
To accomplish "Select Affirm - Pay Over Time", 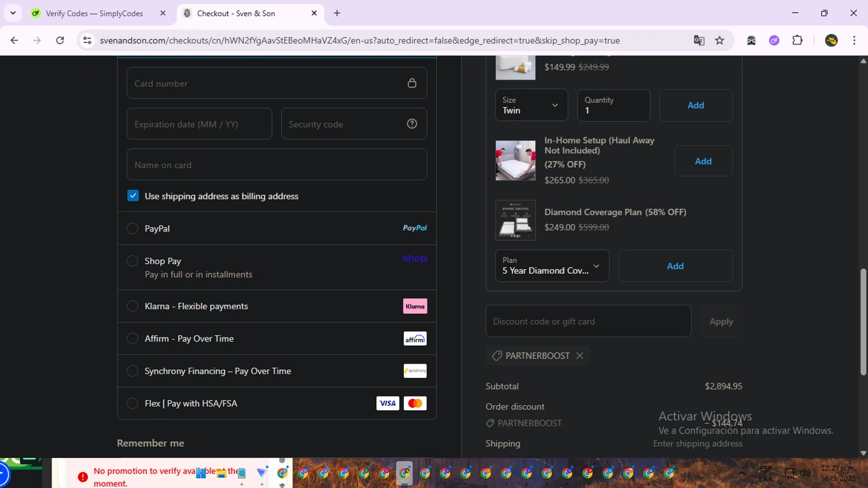I will 133,339.
